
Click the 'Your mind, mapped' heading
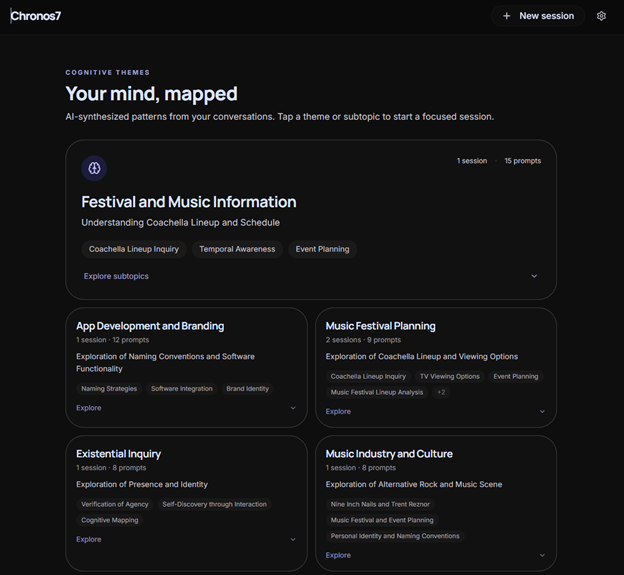[x=152, y=94]
